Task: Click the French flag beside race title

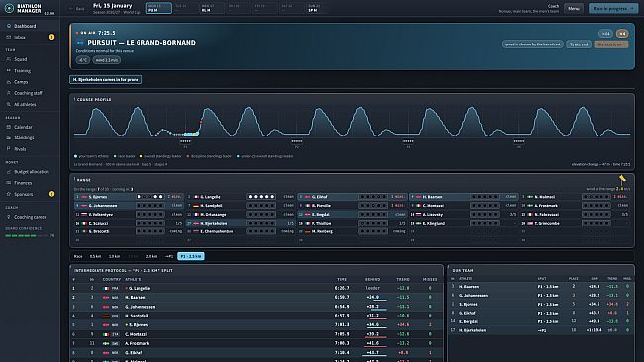Action: point(80,43)
